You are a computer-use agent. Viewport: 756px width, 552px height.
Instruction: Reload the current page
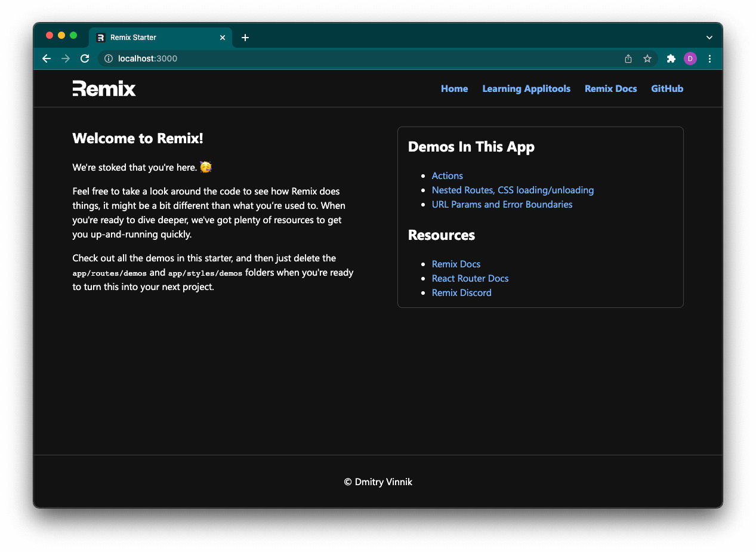click(x=85, y=58)
